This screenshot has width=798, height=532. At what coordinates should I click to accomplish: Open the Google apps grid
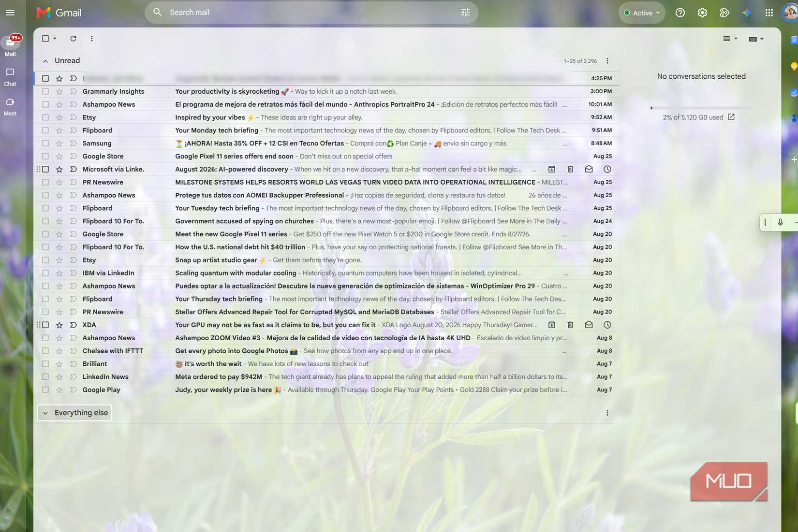(x=769, y=13)
